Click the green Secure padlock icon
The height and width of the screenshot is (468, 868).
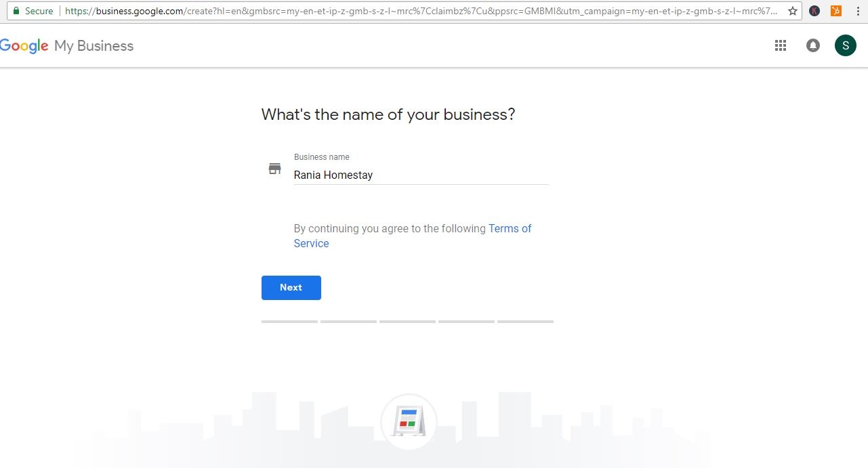(x=16, y=11)
